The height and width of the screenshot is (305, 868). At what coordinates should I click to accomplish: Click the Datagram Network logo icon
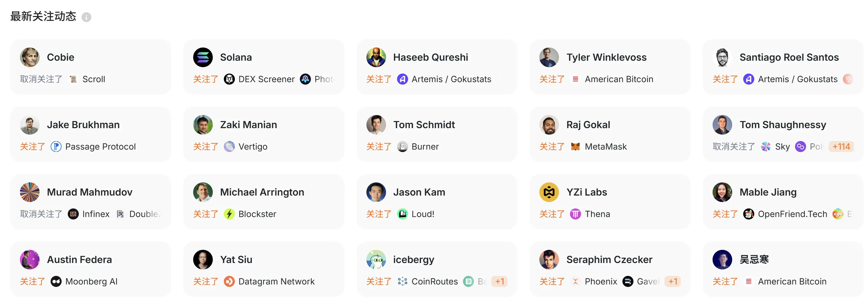[229, 281]
